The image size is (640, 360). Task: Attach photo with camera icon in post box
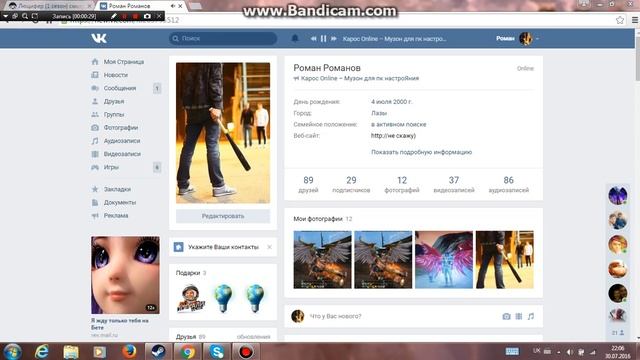tap(506, 316)
